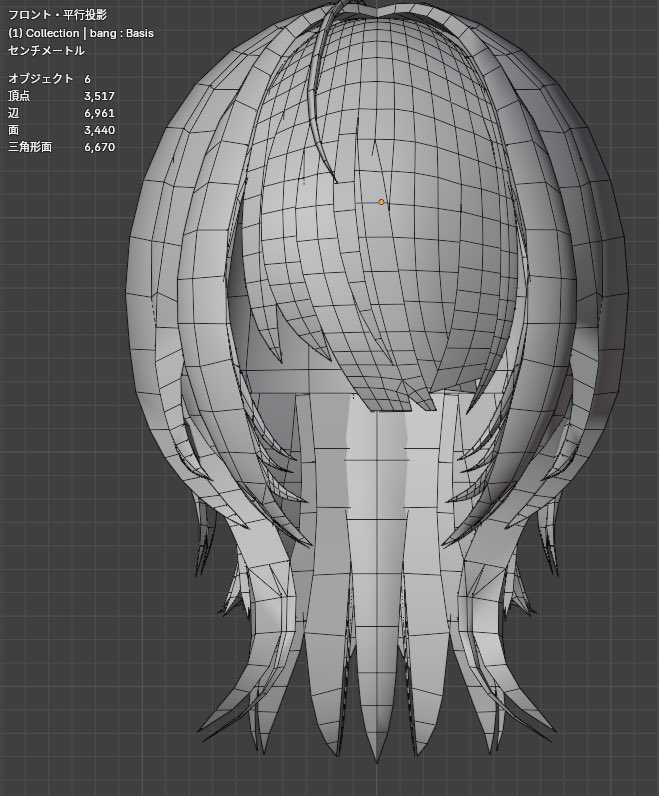Screen dimensions: 659x796
Task: Click the edge count value '6,961'
Action: pyautogui.click(x=100, y=113)
